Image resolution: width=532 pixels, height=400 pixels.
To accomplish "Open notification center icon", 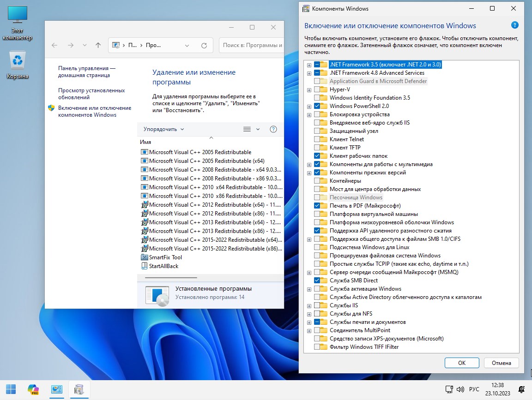I will click(522, 389).
